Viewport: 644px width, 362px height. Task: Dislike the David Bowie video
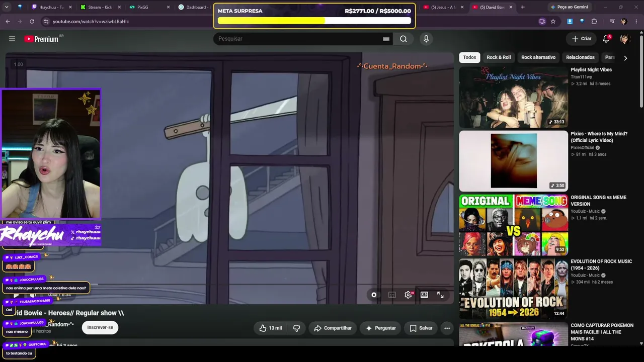[296, 328]
